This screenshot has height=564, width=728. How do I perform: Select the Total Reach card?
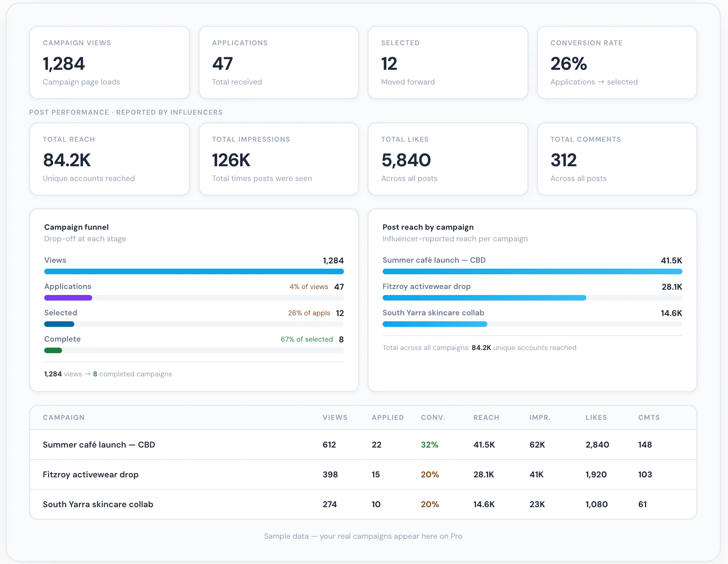coord(110,159)
